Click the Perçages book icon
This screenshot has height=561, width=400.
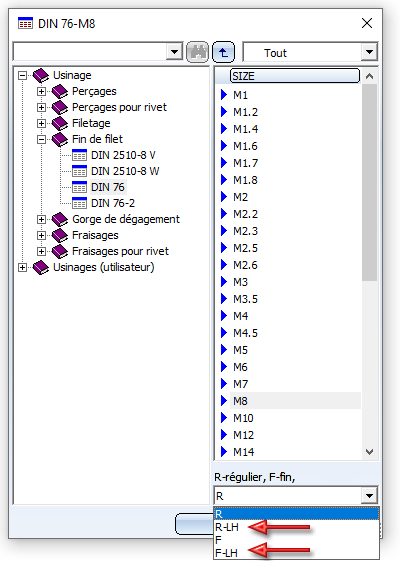point(60,92)
